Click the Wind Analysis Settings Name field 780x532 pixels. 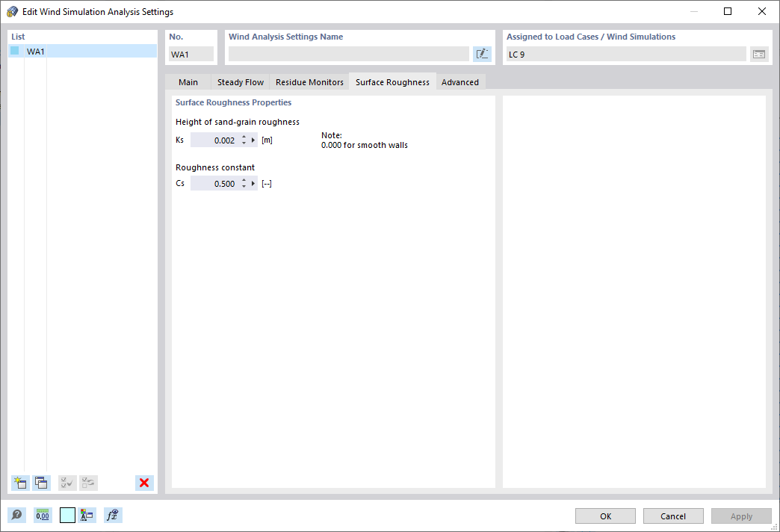pyautogui.click(x=349, y=55)
